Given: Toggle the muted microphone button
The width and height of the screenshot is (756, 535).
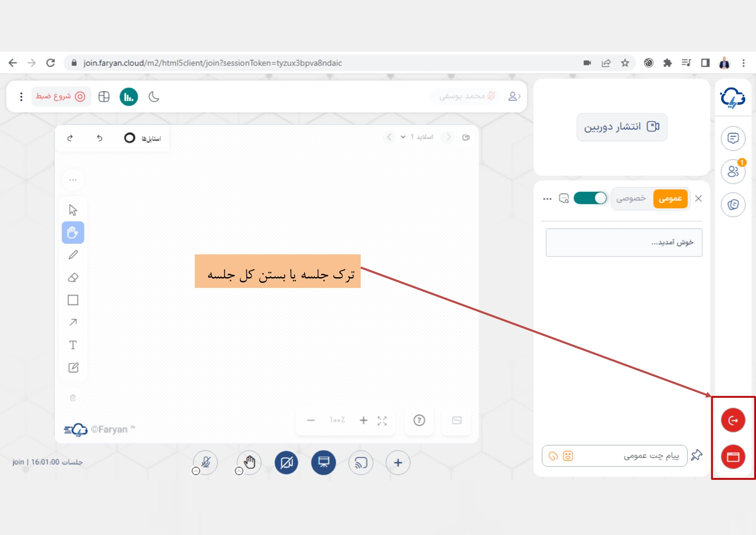Looking at the screenshot, I should click(x=206, y=463).
